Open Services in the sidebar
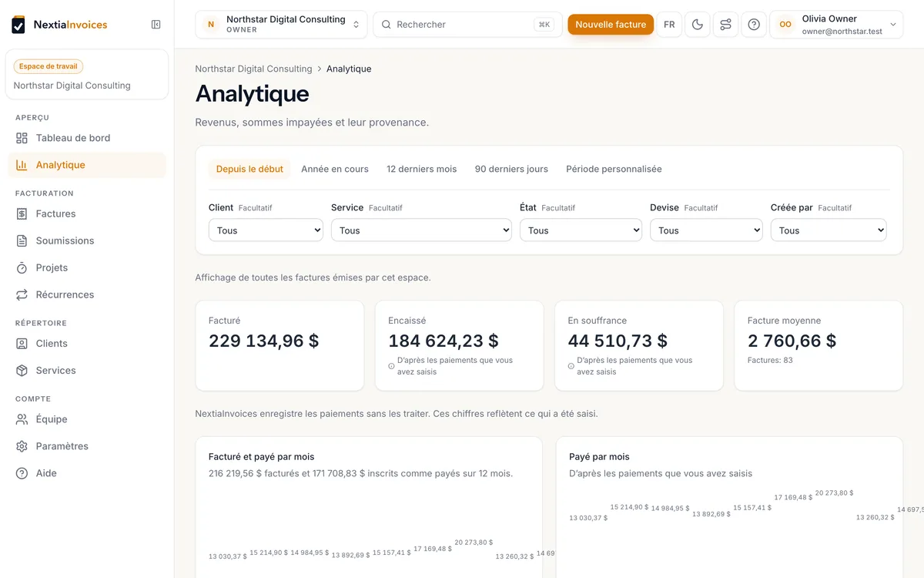The height and width of the screenshot is (578, 924). click(x=87, y=371)
